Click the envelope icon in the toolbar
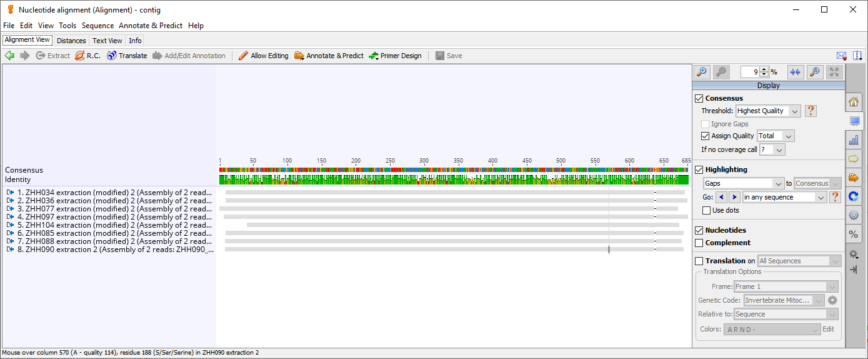The image size is (868, 359). (842, 56)
